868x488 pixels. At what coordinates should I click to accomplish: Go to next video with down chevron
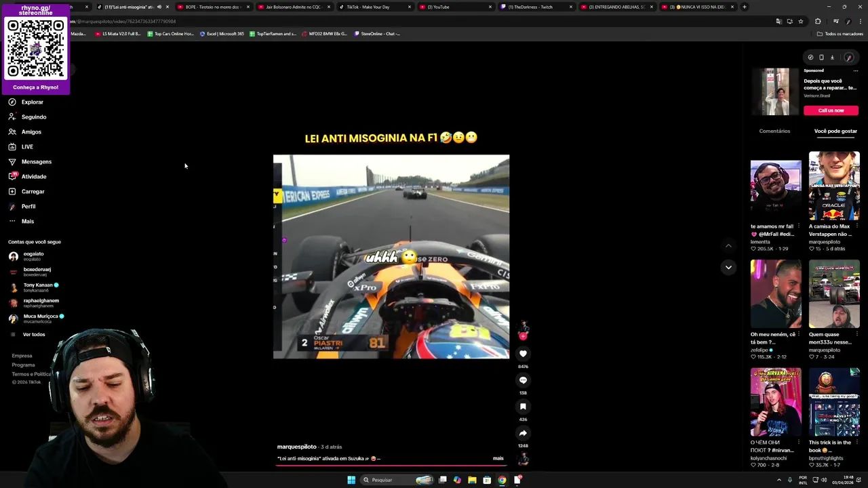[728, 267]
